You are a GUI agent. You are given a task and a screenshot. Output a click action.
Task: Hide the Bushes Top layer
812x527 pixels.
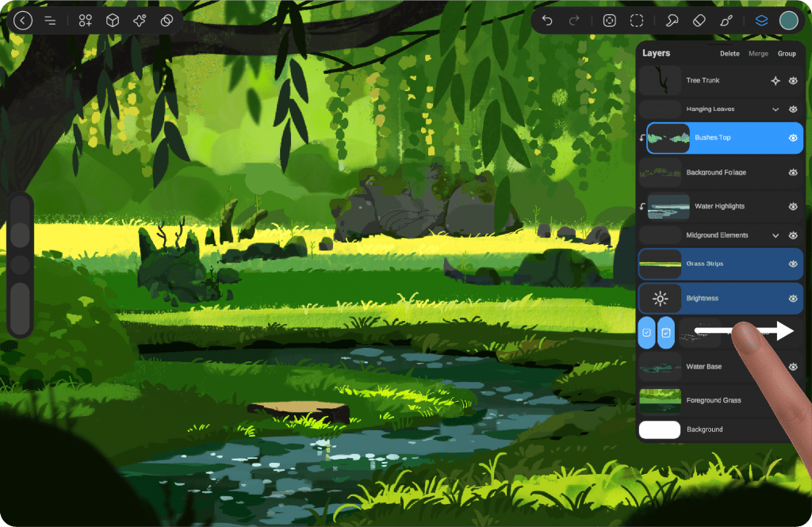tap(793, 138)
